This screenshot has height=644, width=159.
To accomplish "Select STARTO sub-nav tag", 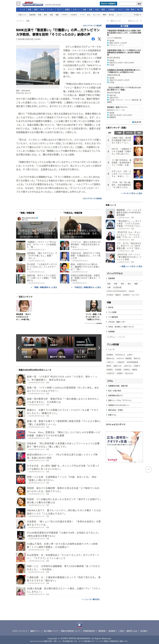I will [x=64, y=15].
